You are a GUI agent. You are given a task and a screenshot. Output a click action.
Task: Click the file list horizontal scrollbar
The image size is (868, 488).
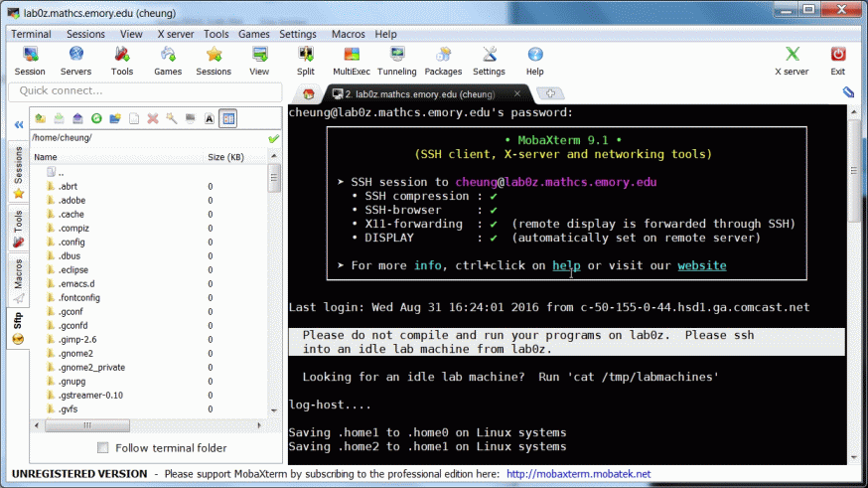click(87, 425)
